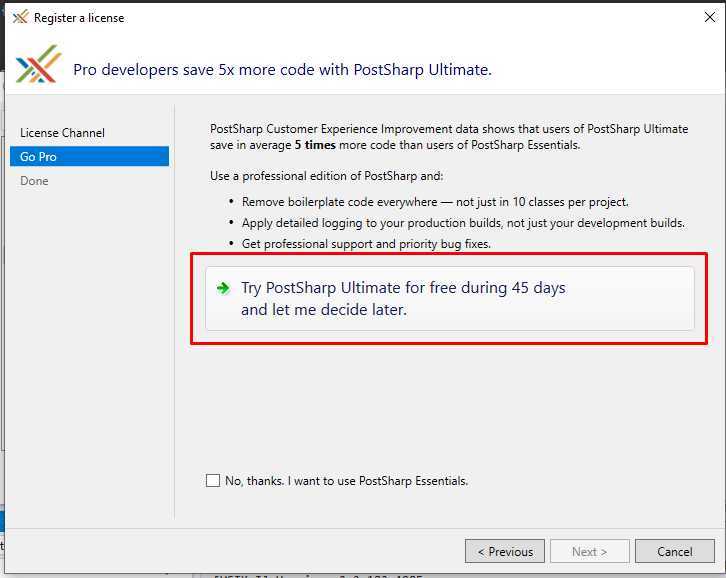Image resolution: width=726 pixels, height=578 pixels.
Task: Click the "Pro developers save 5x" heading
Action: (282, 70)
